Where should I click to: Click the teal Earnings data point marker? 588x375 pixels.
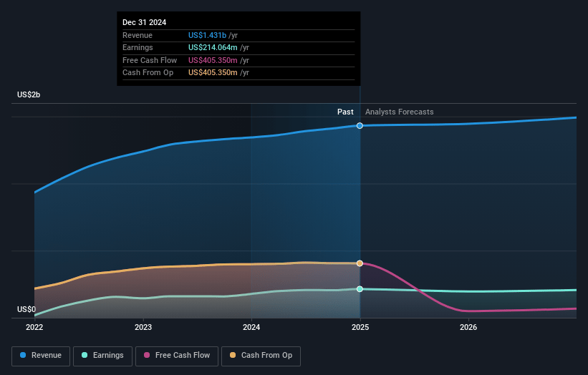[x=360, y=289]
